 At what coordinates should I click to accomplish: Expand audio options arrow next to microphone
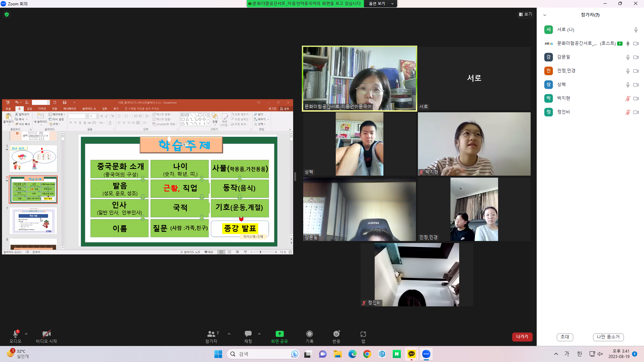point(26,334)
